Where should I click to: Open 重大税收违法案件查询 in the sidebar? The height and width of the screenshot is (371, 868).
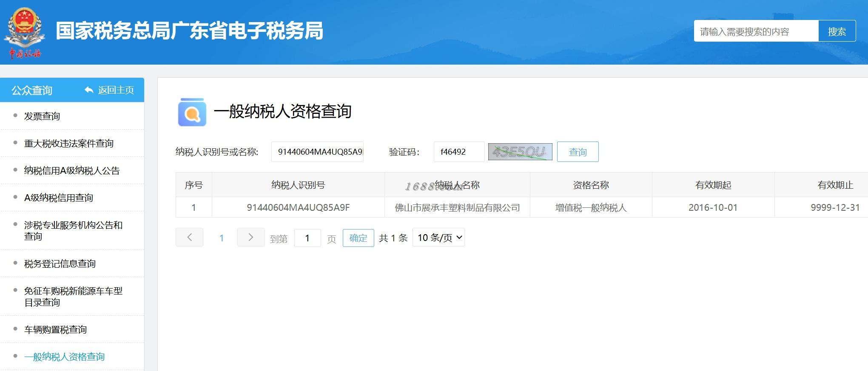coord(69,143)
